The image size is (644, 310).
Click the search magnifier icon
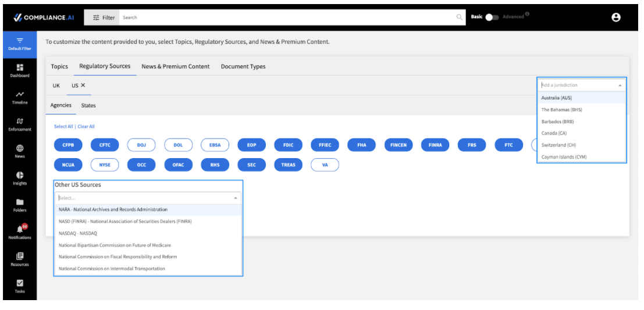(459, 17)
